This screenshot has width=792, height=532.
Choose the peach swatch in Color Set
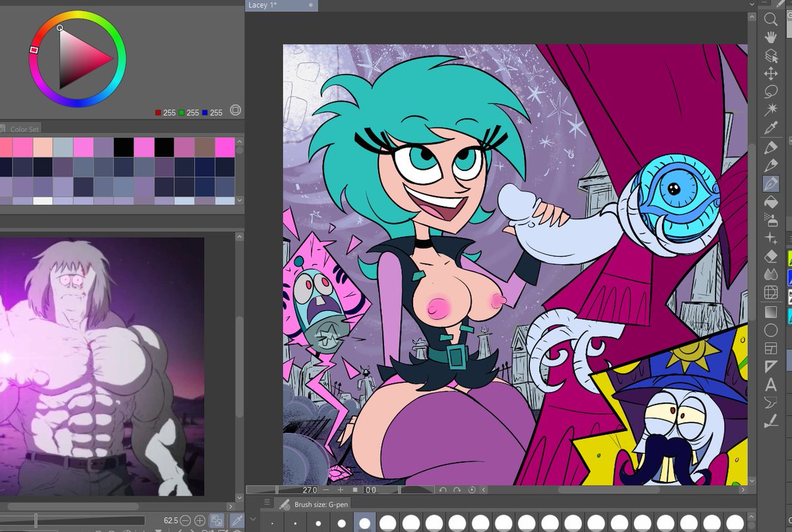42,147
